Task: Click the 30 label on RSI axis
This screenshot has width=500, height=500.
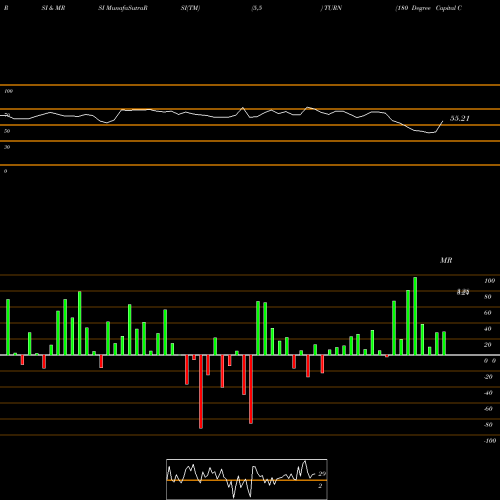Action: tap(7, 147)
